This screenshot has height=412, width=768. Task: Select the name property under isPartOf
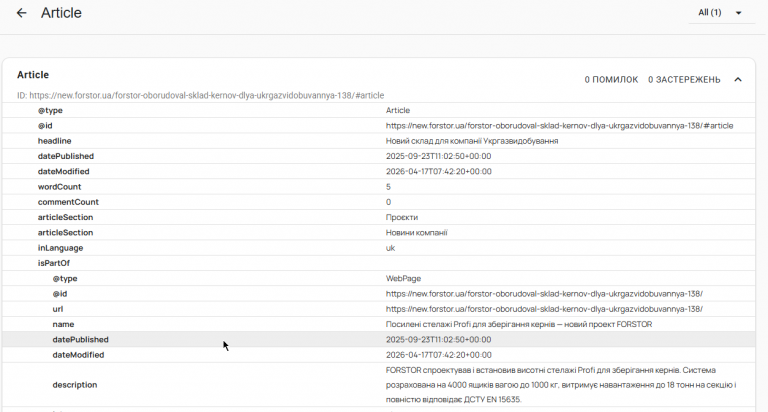[x=63, y=324]
